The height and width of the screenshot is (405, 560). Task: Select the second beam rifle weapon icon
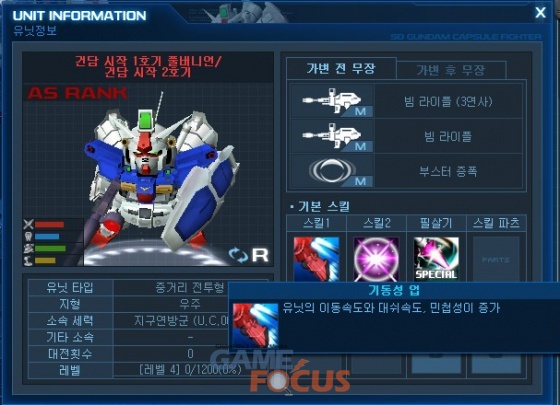pyautogui.click(x=332, y=136)
